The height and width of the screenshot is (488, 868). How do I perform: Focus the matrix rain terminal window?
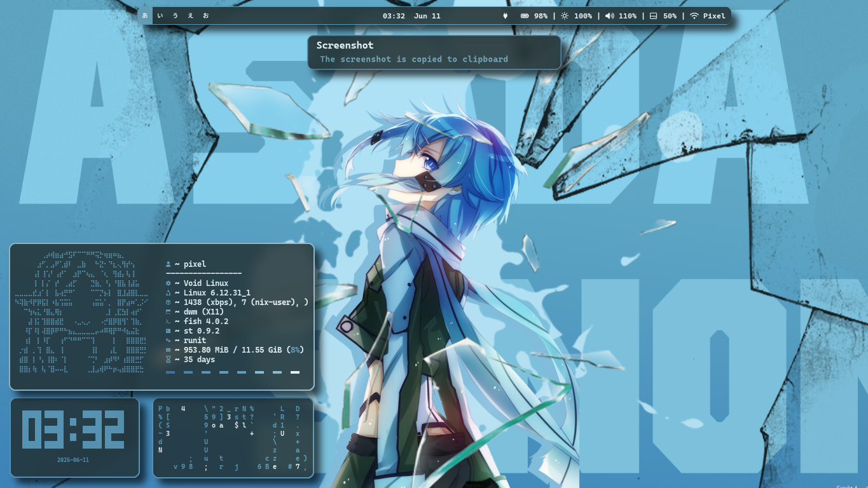pos(233,438)
